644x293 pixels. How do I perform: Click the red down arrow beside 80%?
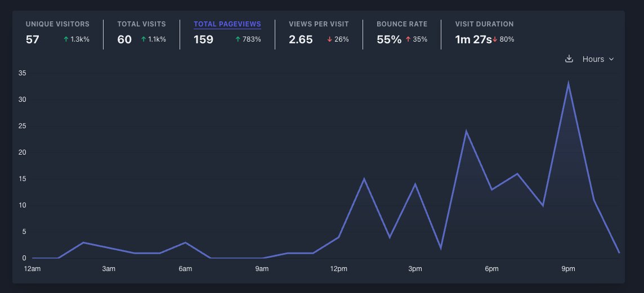tap(494, 39)
